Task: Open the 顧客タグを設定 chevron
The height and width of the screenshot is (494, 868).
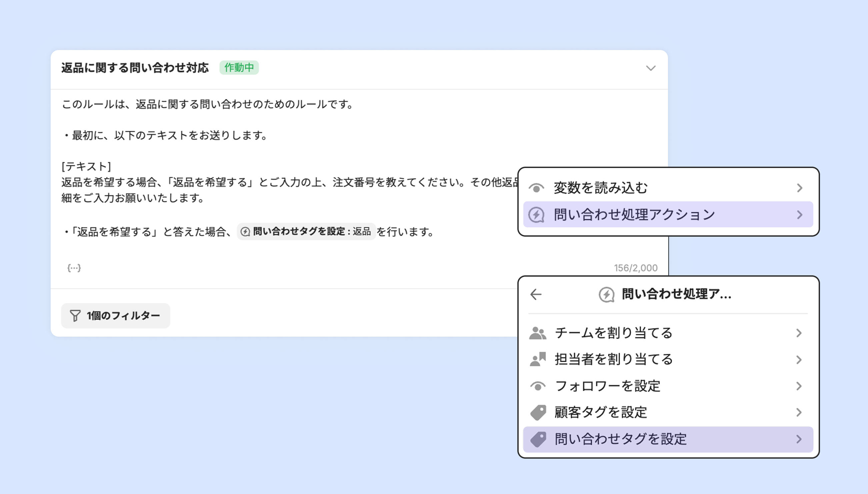Action: pyautogui.click(x=799, y=413)
